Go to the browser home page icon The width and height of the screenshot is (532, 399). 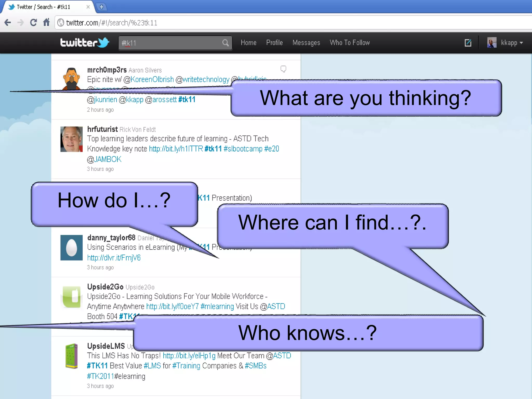coord(46,22)
